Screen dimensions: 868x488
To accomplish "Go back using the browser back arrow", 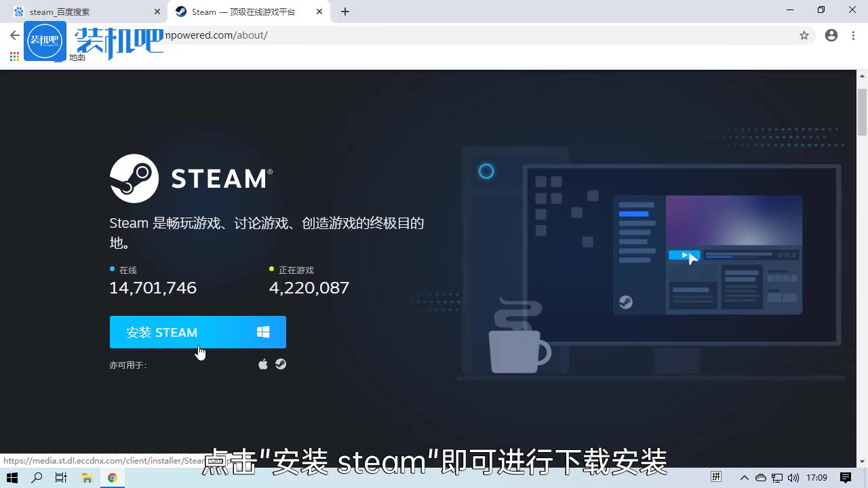I will (14, 35).
